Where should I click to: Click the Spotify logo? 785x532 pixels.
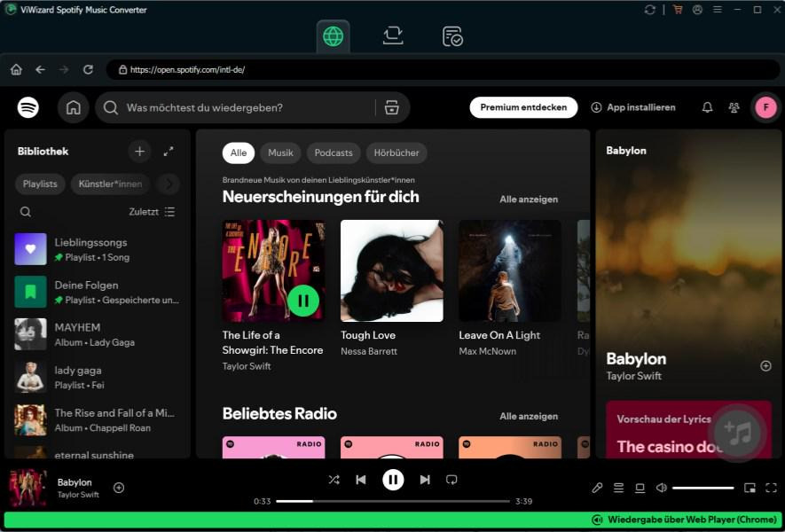coord(28,107)
